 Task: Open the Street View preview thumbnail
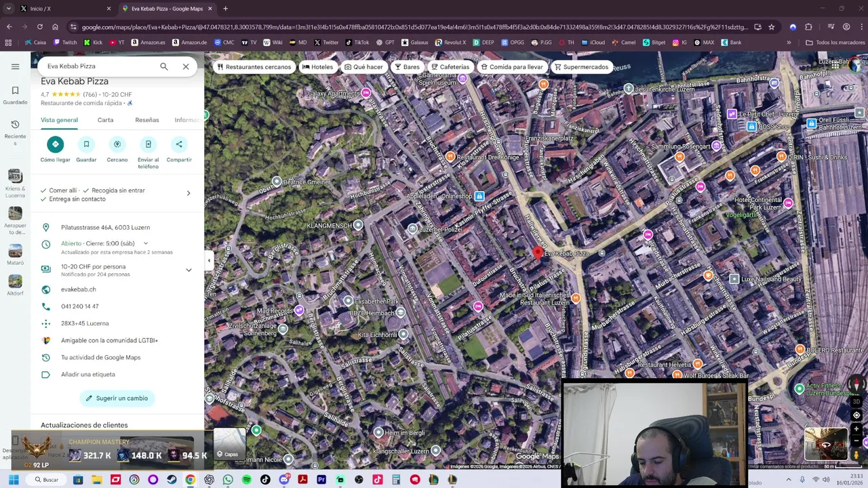[x=826, y=445]
